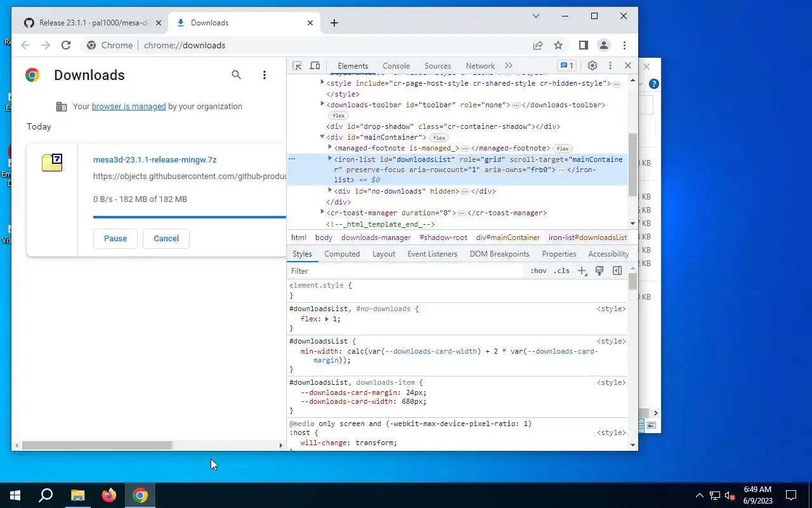The width and height of the screenshot is (812, 508).
Task: Open the issues counter badge
Action: click(x=566, y=65)
